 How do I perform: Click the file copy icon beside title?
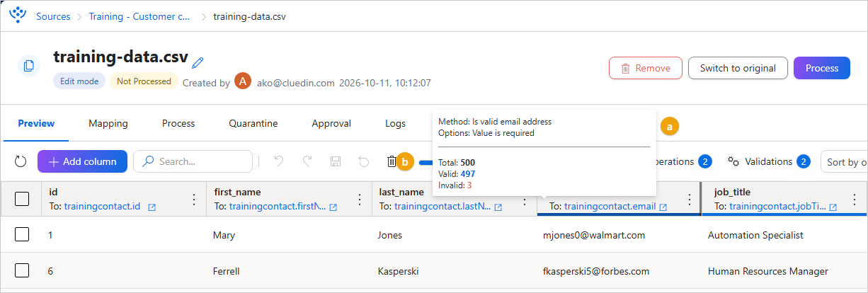pyautogui.click(x=29, y=66)
